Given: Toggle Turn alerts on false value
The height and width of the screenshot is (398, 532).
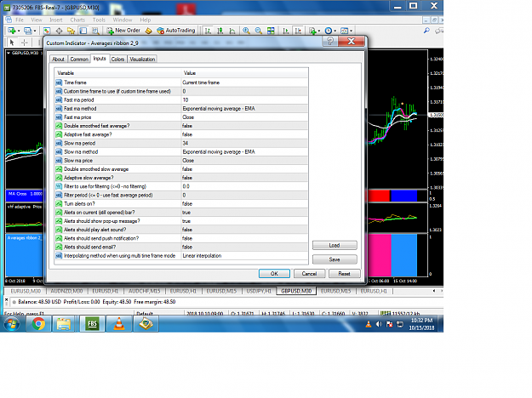Looking at the screenshot, I should click(244, 204).
